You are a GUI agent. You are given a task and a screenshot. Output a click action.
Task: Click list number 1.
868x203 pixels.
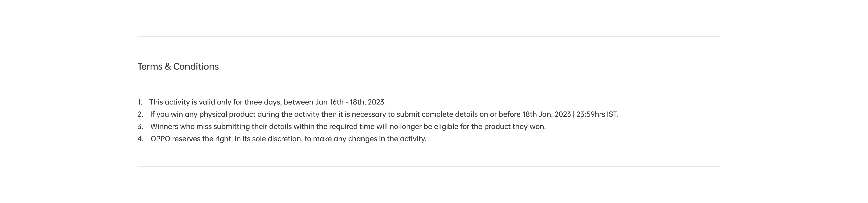click(x=140, y=102)
